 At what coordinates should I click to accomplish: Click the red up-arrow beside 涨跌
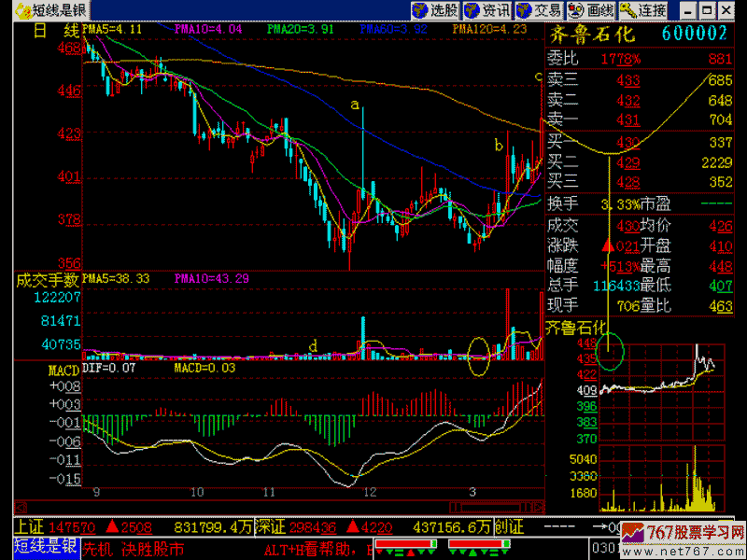[606, 245]
